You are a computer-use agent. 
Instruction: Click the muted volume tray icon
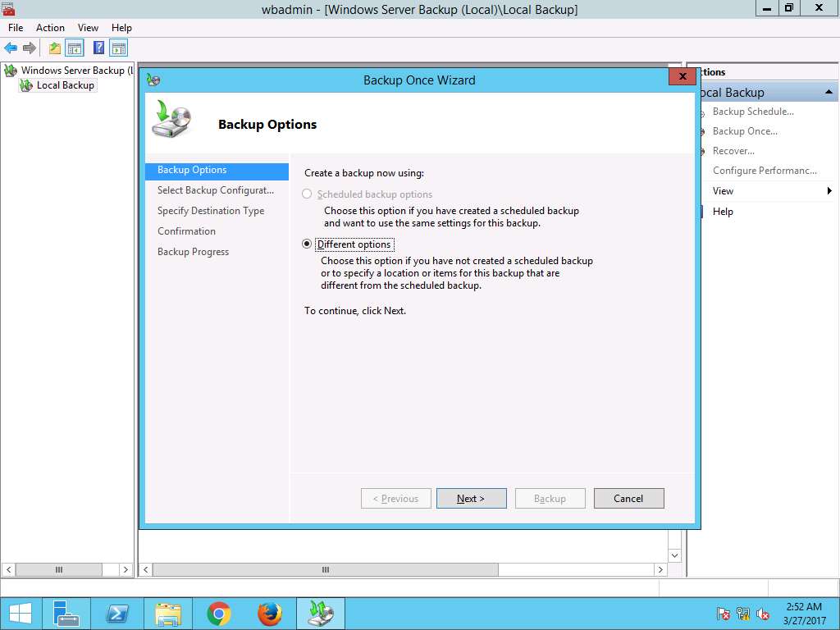[x=762, y=614]
